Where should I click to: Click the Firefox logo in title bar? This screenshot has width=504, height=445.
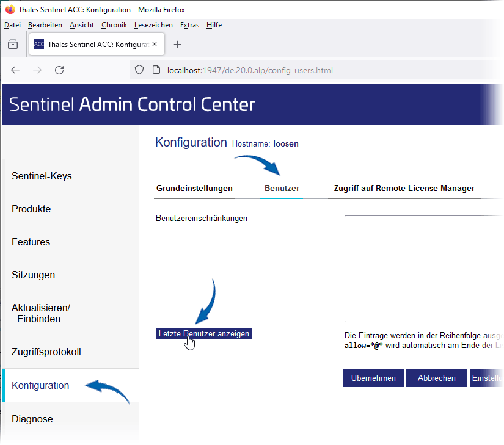pyautogui.click(x=10, y=10)
